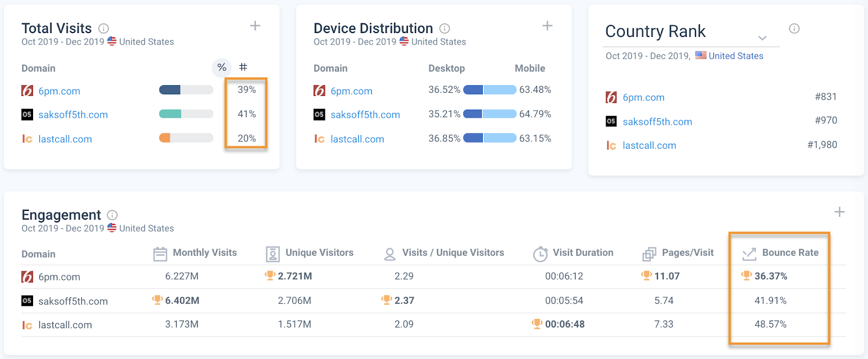Click the saksoff5th.com favicon in Device Distribution
868x359 pixels.
point(320,114)
